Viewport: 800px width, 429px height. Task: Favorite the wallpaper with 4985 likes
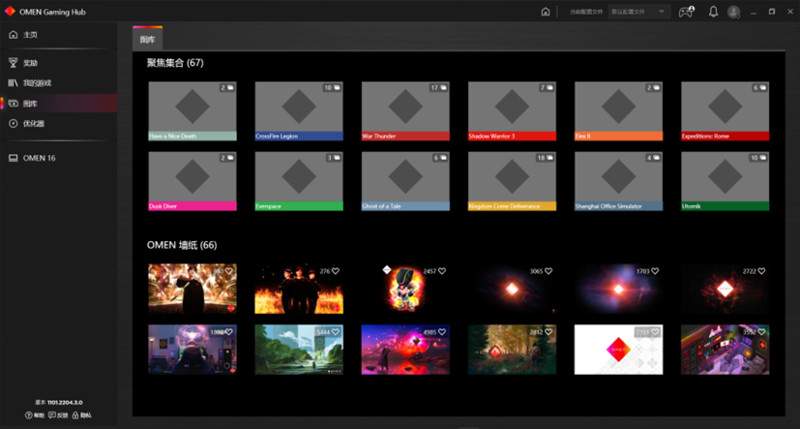442,332
